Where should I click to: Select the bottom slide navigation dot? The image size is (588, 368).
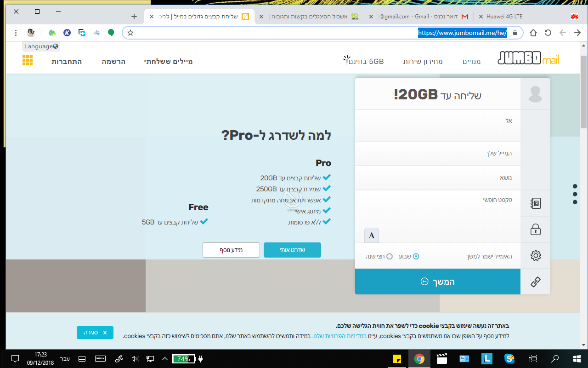coord(575,202)
